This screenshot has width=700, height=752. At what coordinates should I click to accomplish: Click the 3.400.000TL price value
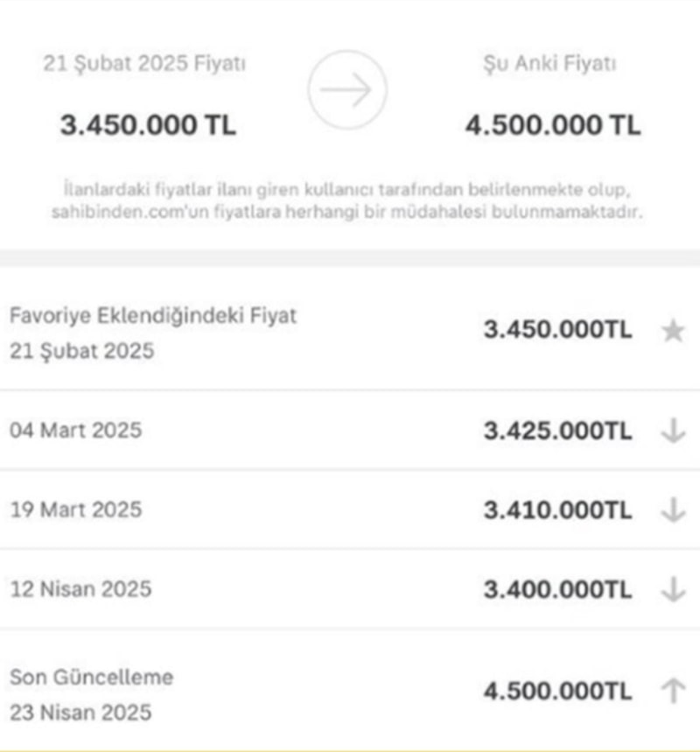click(x=557, y=590)
